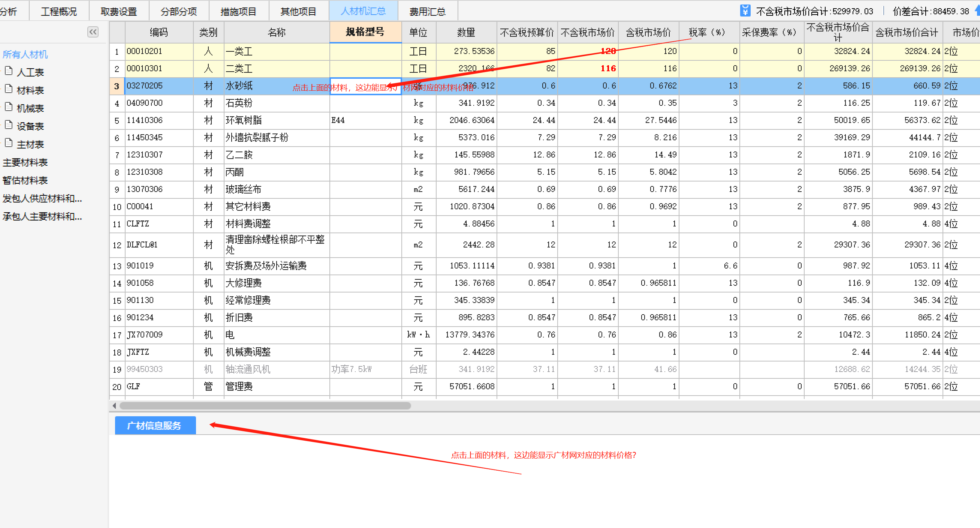Open the 费用汇总 tab
Viewport: 980px width, 528px height.
[x=428, y=11]
